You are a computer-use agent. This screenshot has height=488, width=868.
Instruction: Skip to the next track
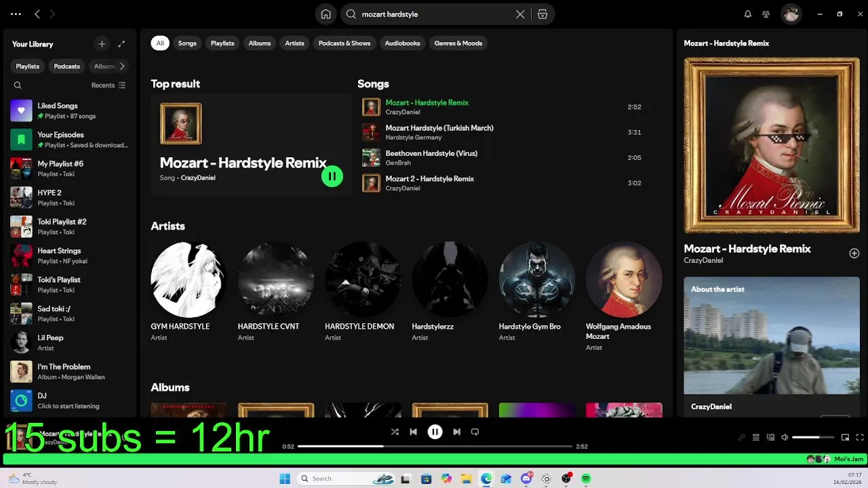[456, 432]
